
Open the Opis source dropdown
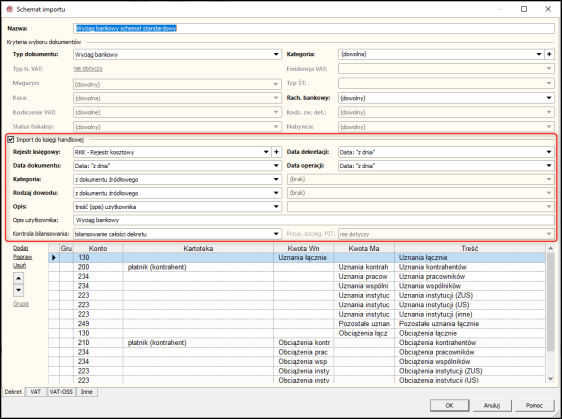(276, 206)
